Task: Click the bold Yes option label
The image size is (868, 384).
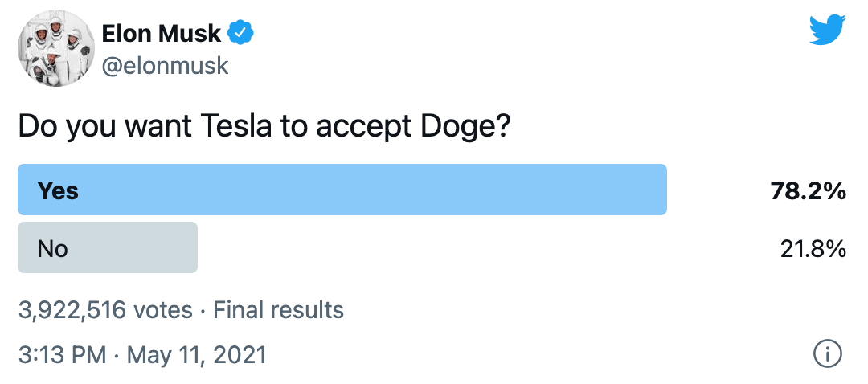Action: [x=58, y=191]
